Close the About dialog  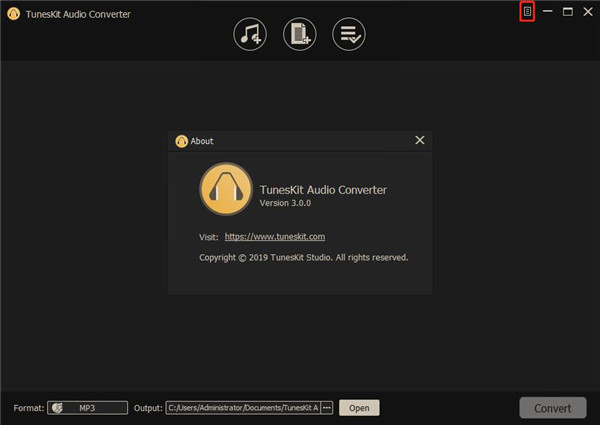pos(420,141)
